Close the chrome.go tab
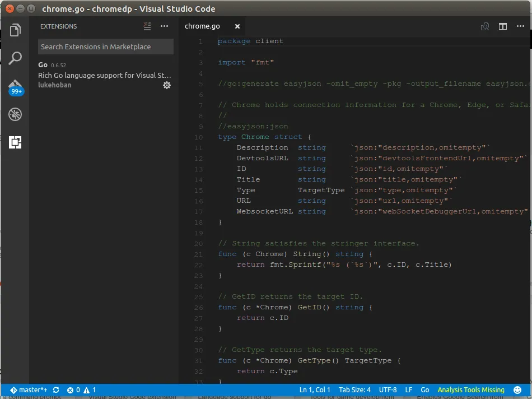The image size is (532, 399). pos(237,26)
